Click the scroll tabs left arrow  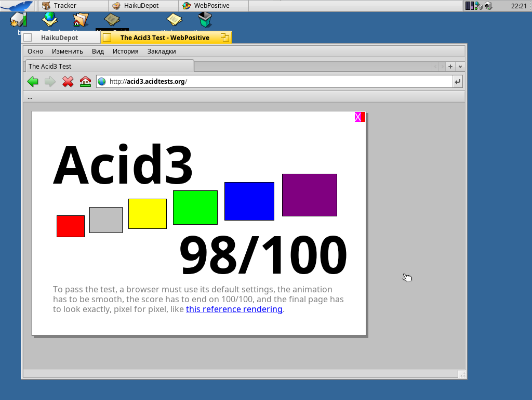point(435,67)
